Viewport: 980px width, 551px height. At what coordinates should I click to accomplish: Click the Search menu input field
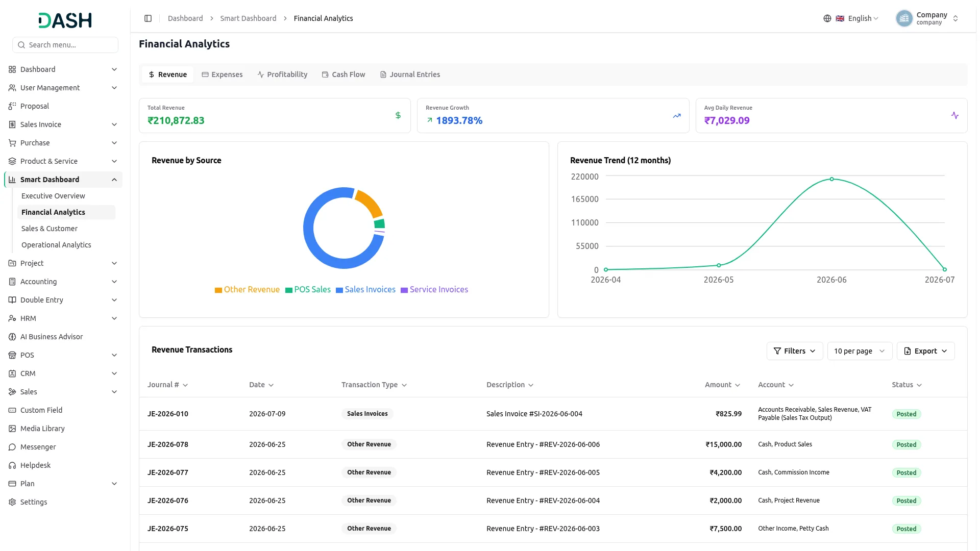point(65,45)
